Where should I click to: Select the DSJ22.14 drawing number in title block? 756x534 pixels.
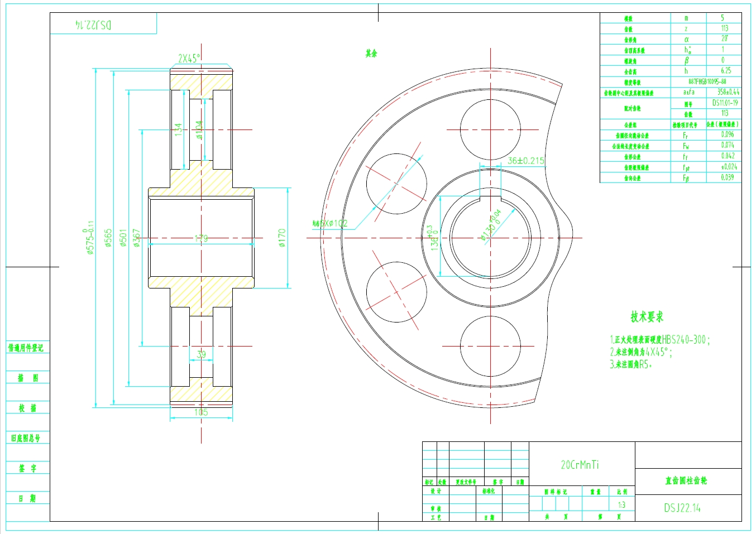point(682,508)
